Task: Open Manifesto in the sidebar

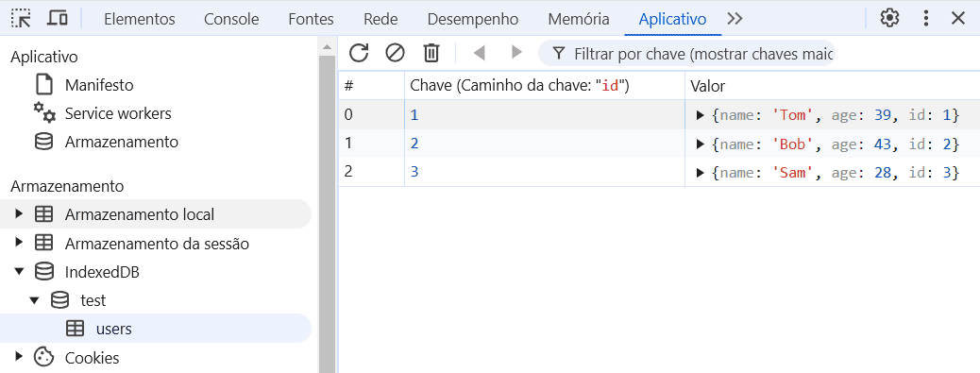Action: (99, 85)
